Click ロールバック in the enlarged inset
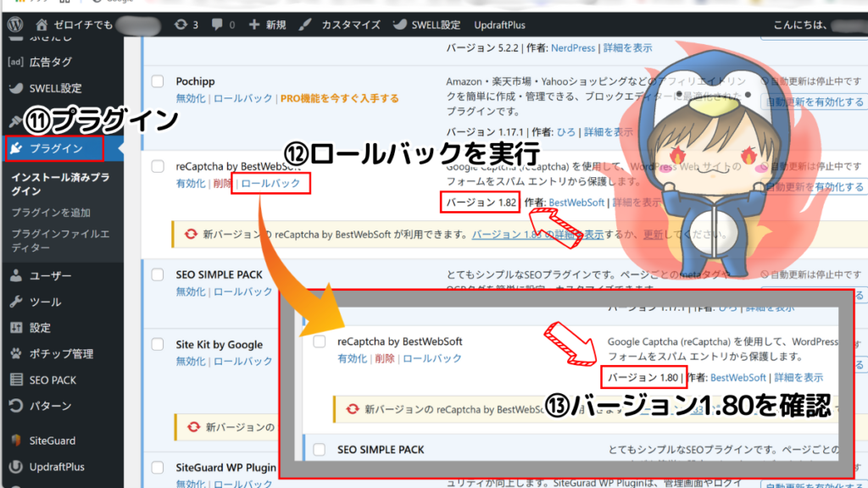This screenshot has width=868, height=488. tap(431, 358)
